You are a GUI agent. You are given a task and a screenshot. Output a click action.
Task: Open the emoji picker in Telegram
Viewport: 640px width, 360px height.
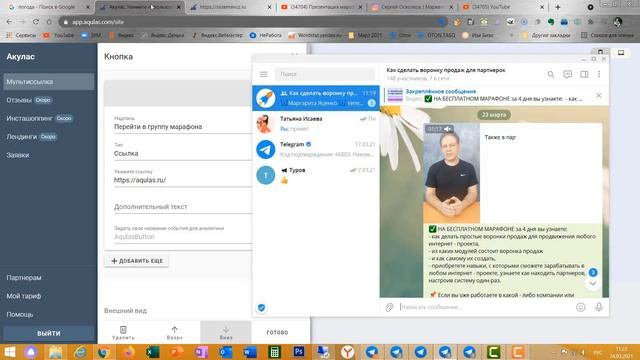(x=580, y=307)
